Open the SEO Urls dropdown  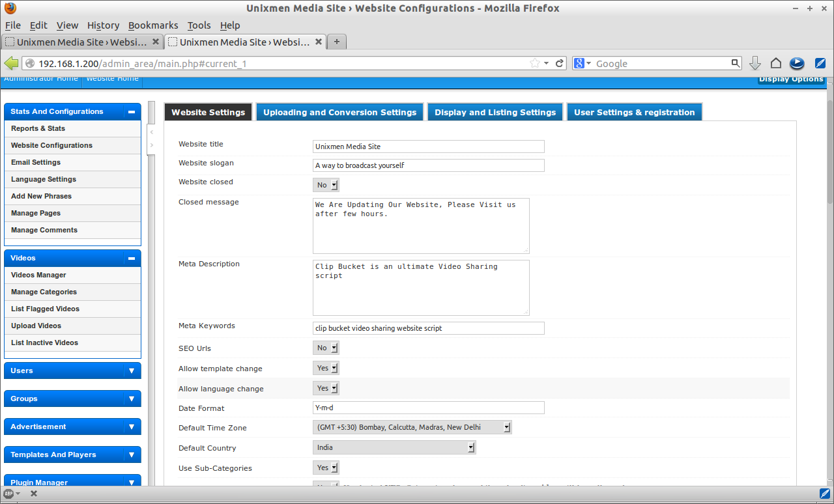[326, 348]
